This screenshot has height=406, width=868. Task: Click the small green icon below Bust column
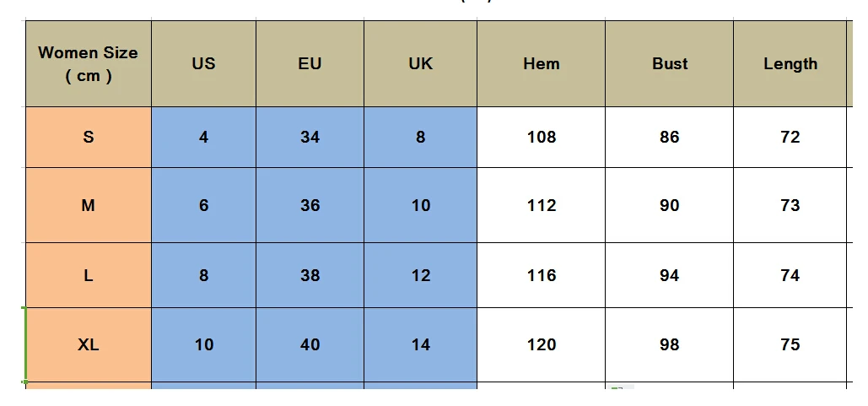(x=617, y=387)
